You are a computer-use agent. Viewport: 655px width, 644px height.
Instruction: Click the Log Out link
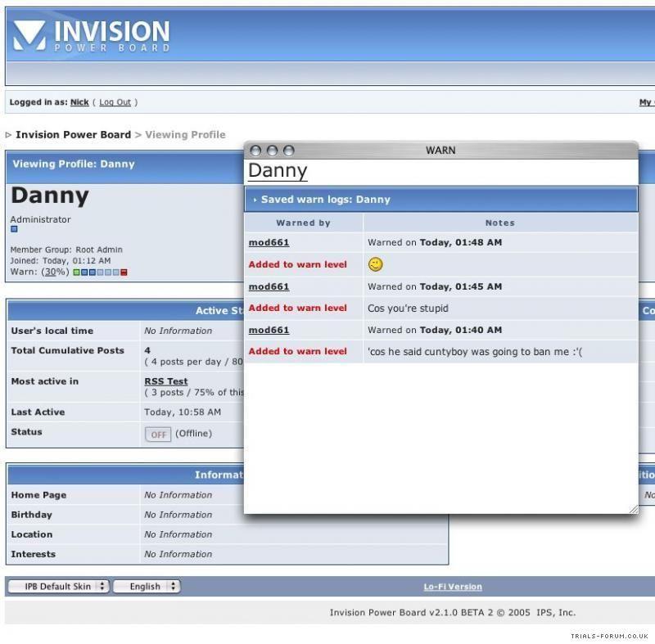115,102
